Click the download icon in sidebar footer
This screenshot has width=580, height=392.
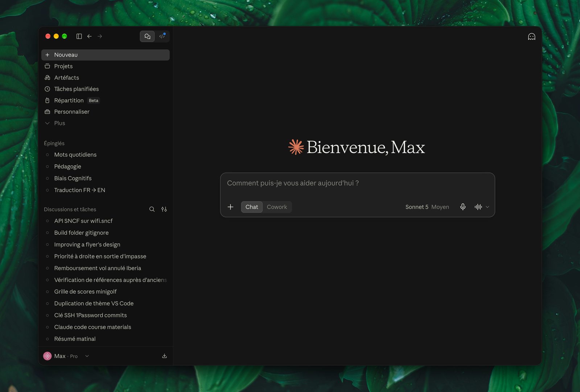point(164,356)
